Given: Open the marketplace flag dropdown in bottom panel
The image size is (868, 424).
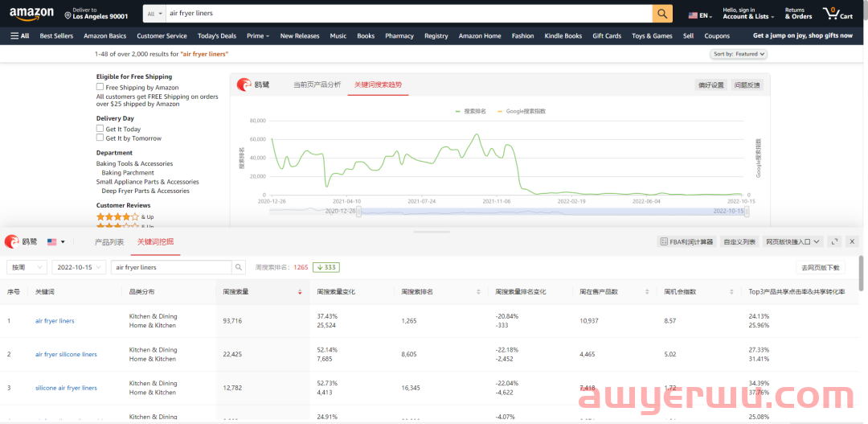Looking at the screenshot, I should (x=56, y=241).
